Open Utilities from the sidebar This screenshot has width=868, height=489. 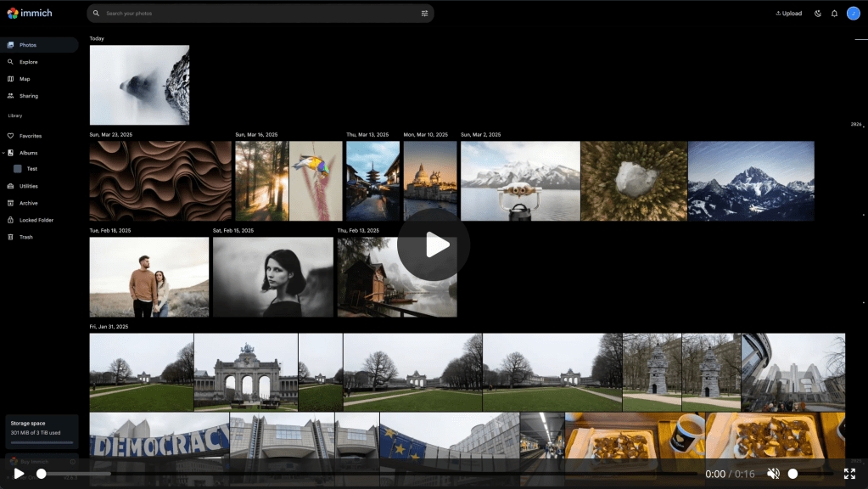[x=29, y=186]
